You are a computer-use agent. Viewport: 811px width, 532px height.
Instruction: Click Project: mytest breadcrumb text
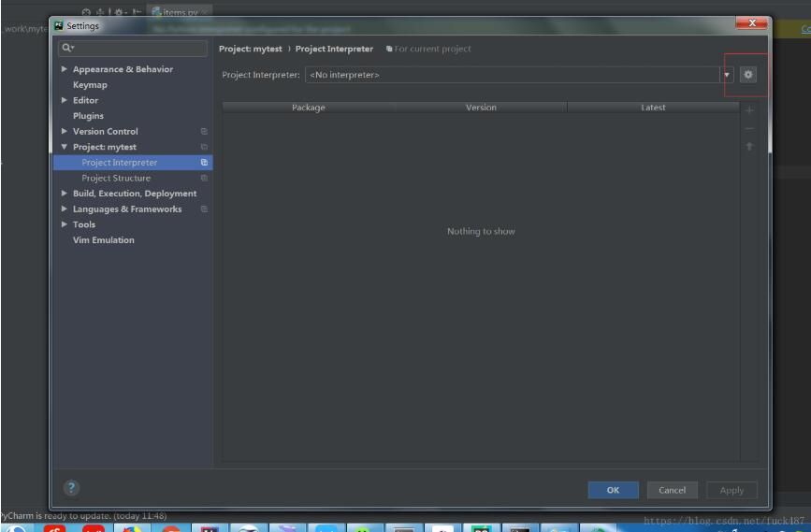[x=251, y=49]
